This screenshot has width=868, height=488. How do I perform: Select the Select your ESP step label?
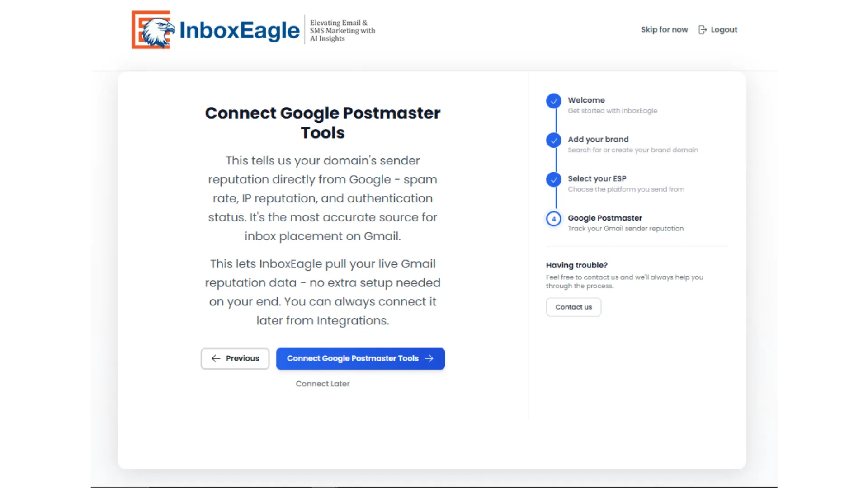[x=597, y=178]
